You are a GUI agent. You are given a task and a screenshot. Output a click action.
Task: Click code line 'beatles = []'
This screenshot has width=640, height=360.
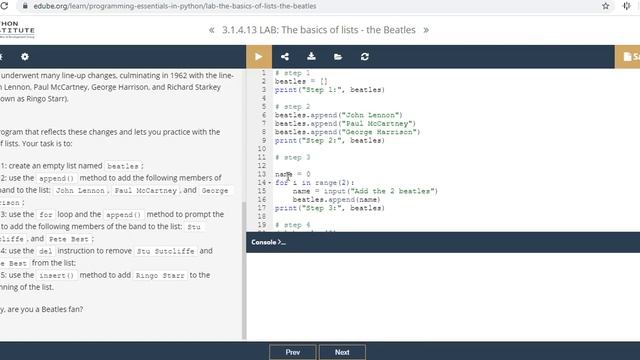coord(301,81)
